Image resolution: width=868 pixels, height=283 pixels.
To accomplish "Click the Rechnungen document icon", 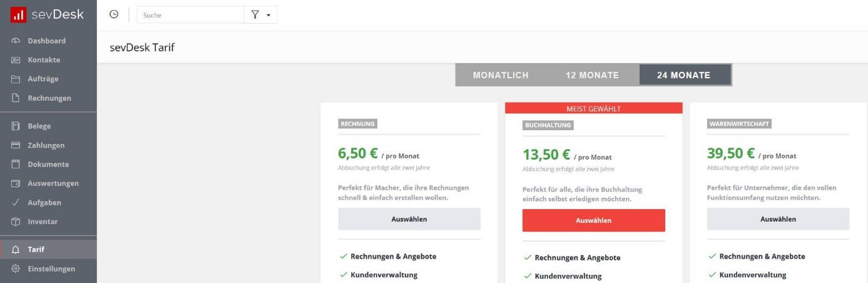I will pyautogui.click(x=16, y=98).
